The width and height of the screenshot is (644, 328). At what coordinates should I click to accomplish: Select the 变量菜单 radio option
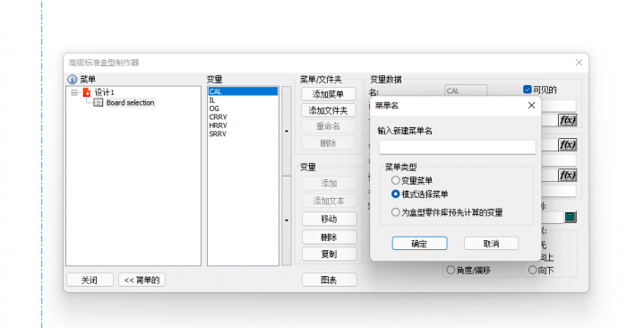(x=396, y=180)
